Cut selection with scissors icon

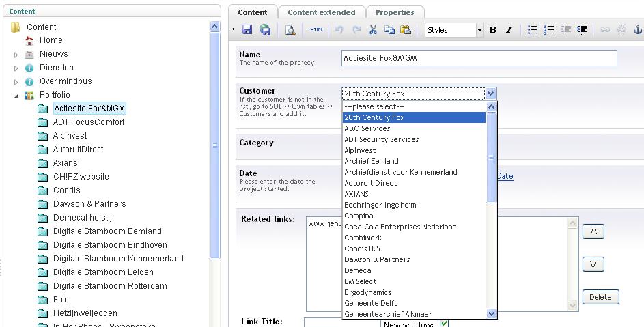[373, 29]
